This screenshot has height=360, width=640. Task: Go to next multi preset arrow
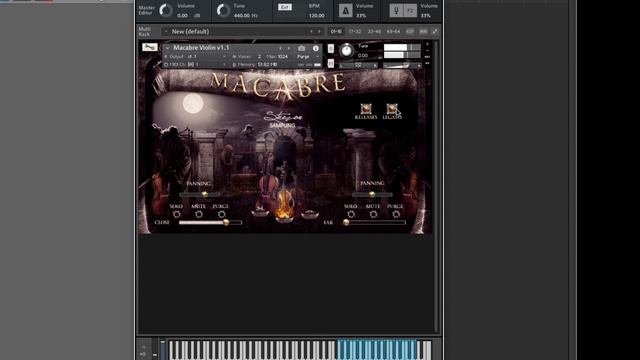coord(319,31)
